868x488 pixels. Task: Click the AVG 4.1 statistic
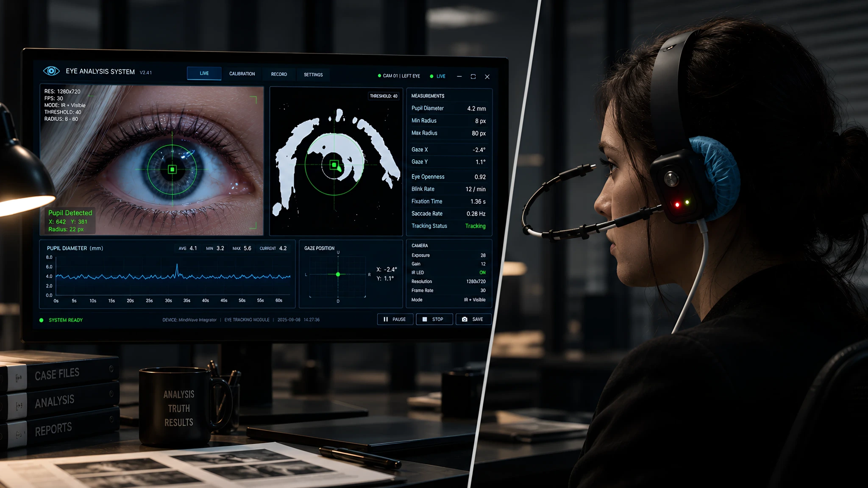point(188,248)
